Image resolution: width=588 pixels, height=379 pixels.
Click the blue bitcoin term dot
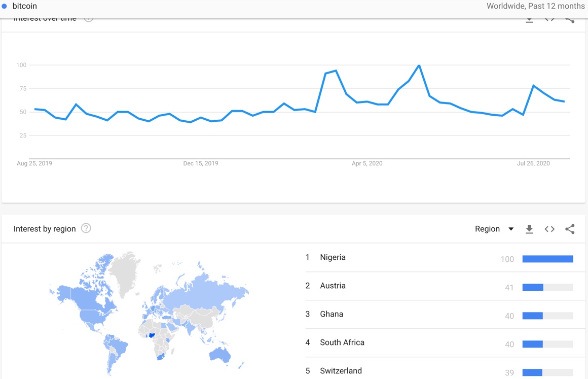point(4,6)
